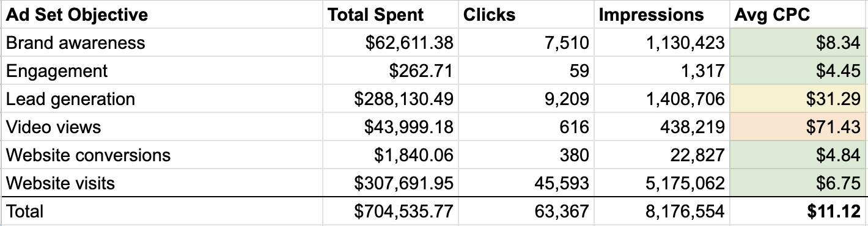Click the 8,176,554 total impressions cell

tap(661, 211)
